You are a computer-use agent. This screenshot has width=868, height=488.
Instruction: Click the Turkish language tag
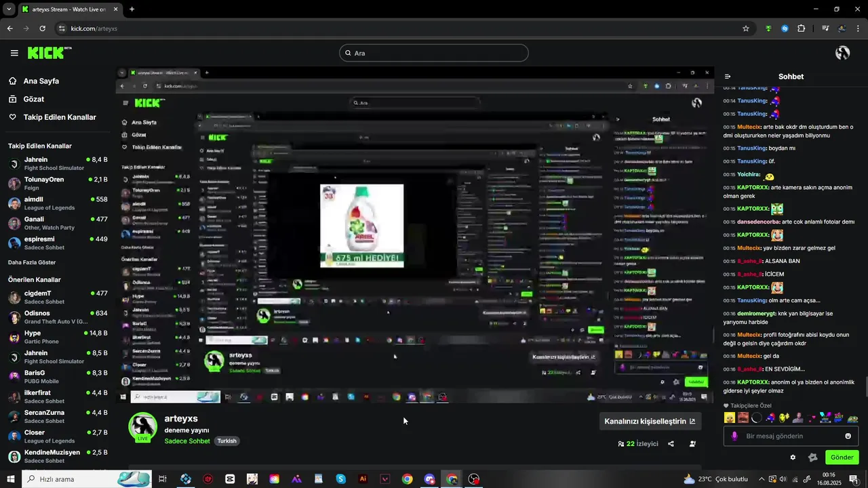tap(226, 441)
